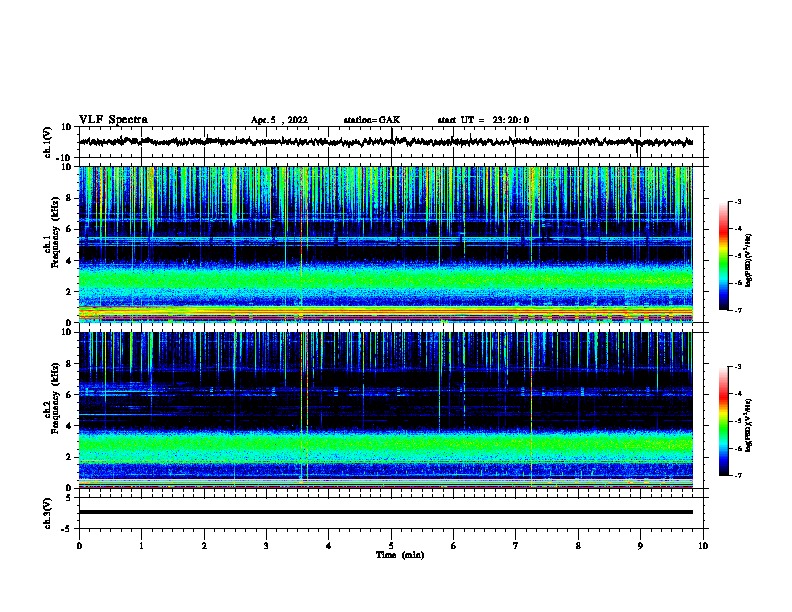
Task: Click the "ch.1(V)" waveform axis label
Action: 47,142
